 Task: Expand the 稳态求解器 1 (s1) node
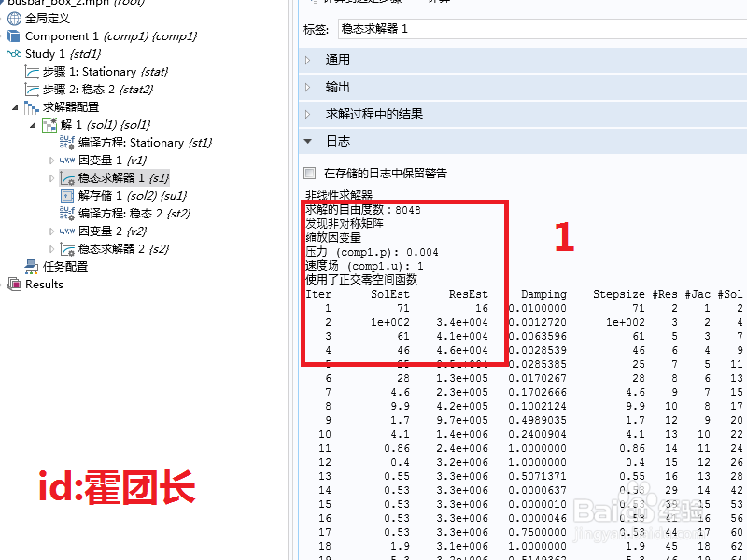coord(52,178)
